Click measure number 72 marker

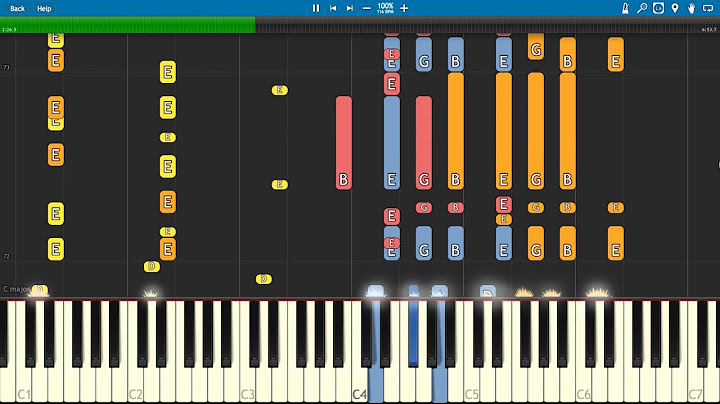pyautogui.click(x=6, y=256)
